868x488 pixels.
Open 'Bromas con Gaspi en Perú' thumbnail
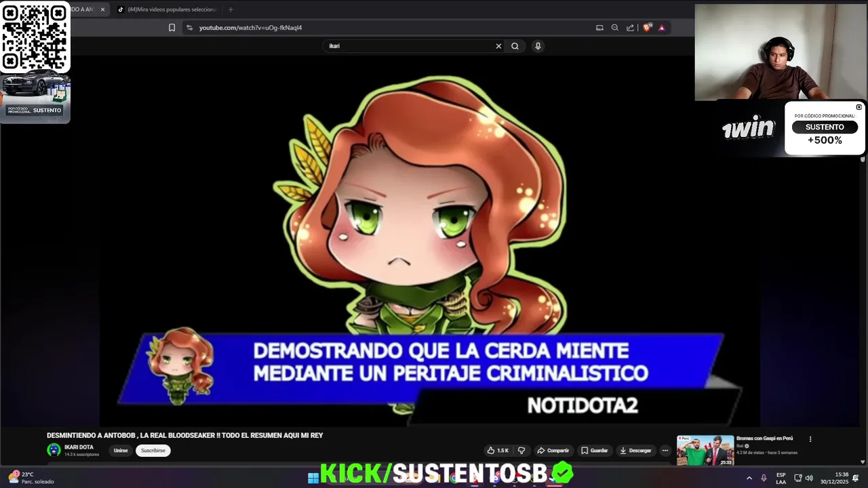(x=705, y=450)
